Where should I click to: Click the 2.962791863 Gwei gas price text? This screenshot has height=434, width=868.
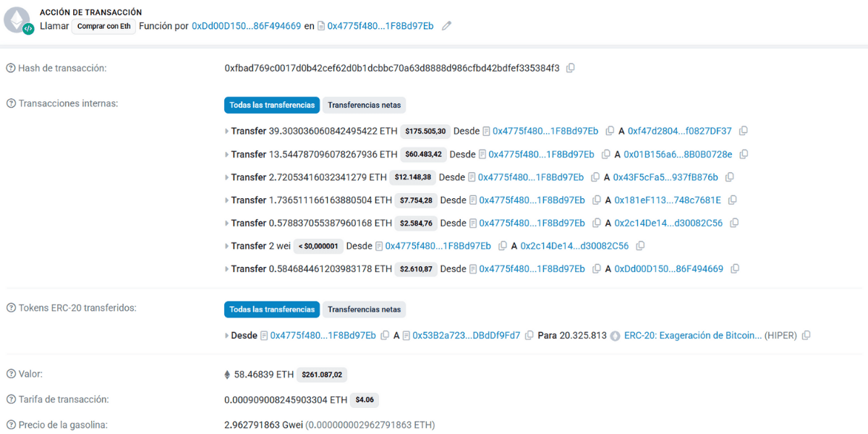pos(263,425)
